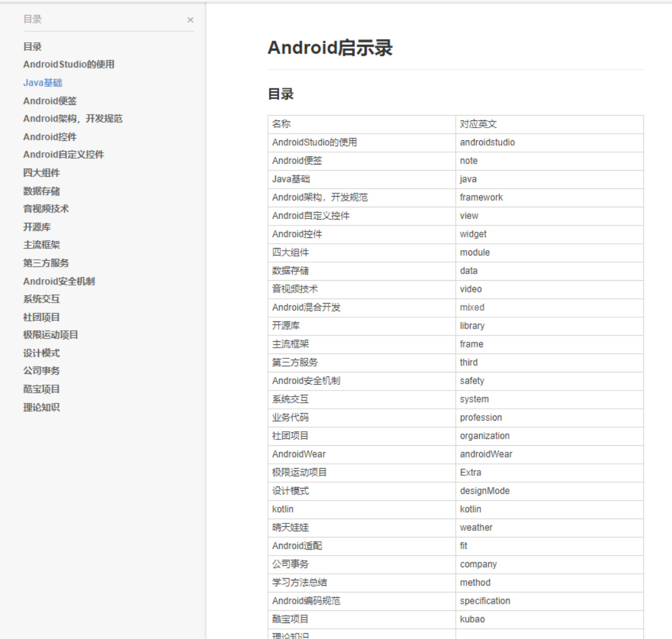Open Android架构，开发规范 sidebar entry
Viewport: 672px width, 639px height.
pos(73,118)
